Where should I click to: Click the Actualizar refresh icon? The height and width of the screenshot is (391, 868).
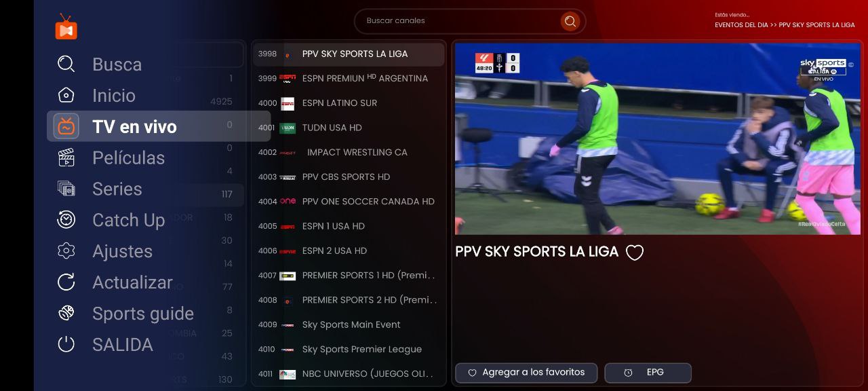66,282
